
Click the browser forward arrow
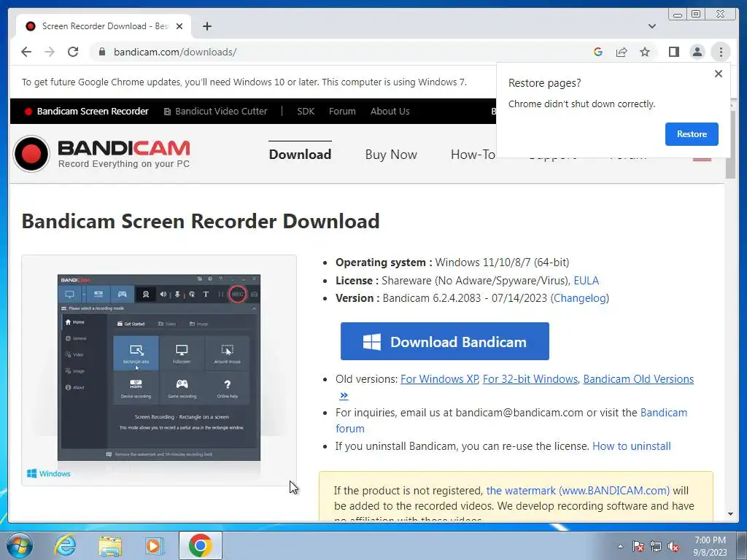(x=50, y=52)
